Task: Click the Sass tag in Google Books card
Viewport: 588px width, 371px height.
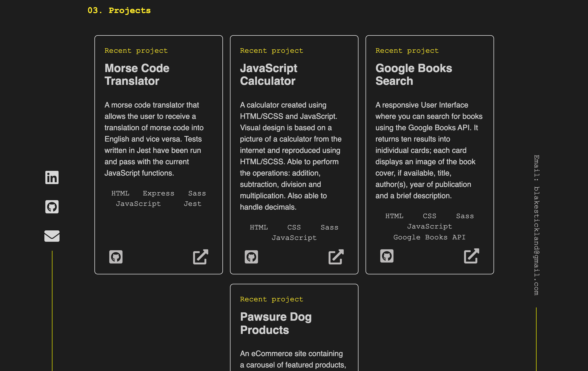Action: (x=465, y=216)
